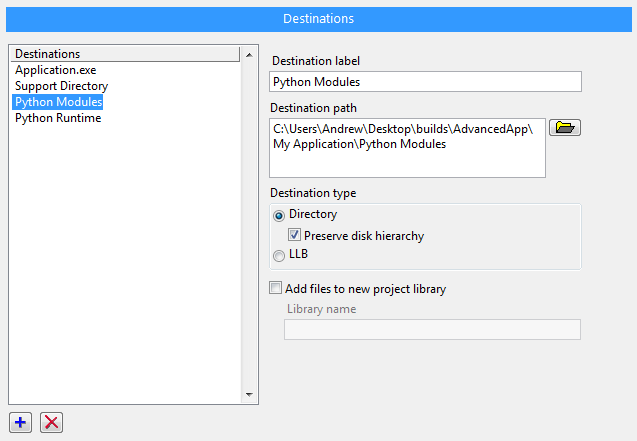Image resolution: width=637 pixels, height=441 pixels.
Task: Click the list scroll up arrow
Action: click(249, 54)
